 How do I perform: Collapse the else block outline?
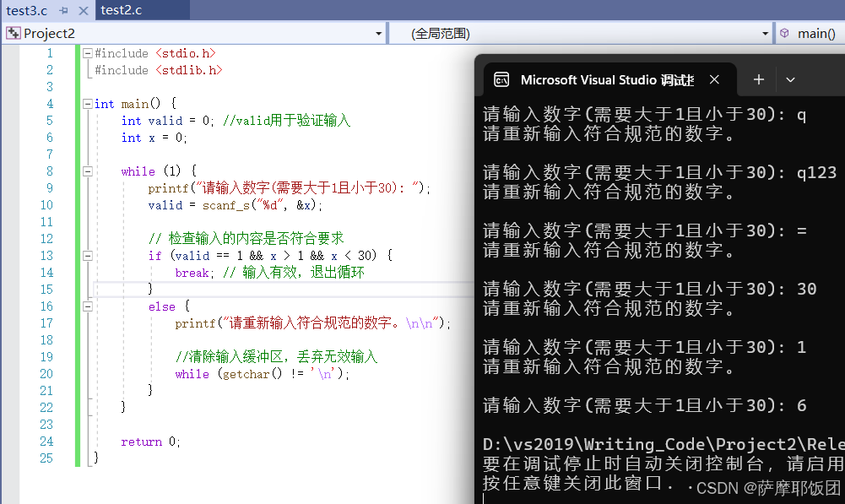point(87,306)
